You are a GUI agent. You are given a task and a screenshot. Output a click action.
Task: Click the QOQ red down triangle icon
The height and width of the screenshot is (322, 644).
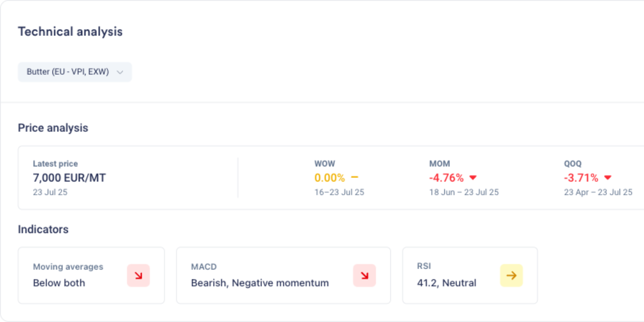tap(608, 177)
